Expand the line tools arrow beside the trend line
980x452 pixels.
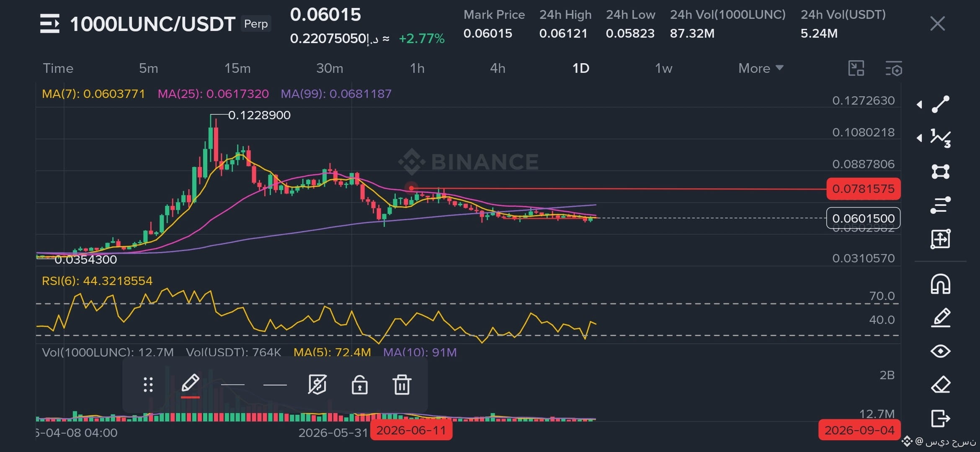(x=919, y=104)
